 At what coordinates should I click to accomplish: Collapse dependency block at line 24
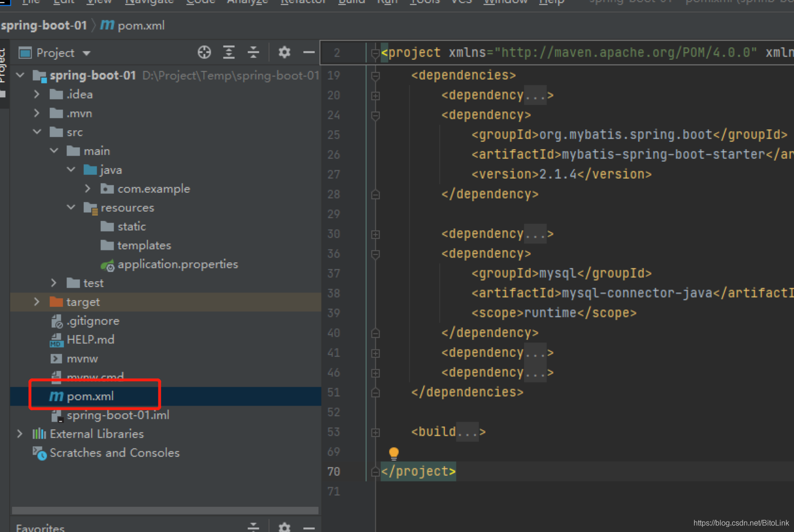click(x=375, y=115)
